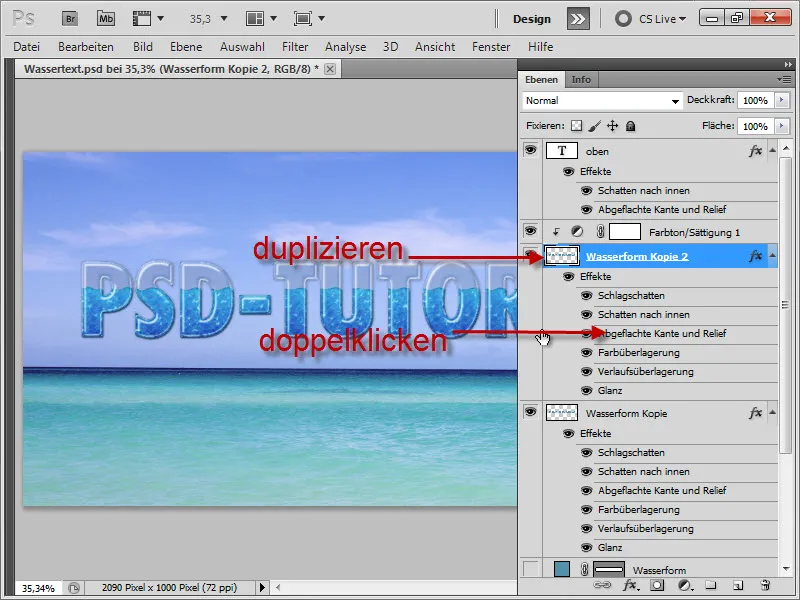The height and width of the screenshot is (600, 800).
Task: Create a new adjustment layer from footer
Action: [x=685, y=585]
